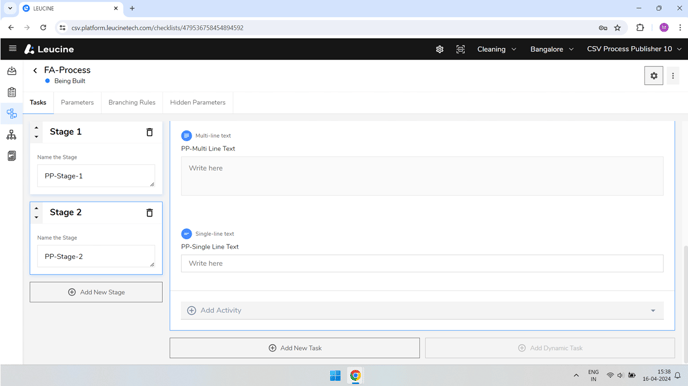Click the ENG IN language indicator
Viewport: 688px width, 386px height.
point(593,375)
